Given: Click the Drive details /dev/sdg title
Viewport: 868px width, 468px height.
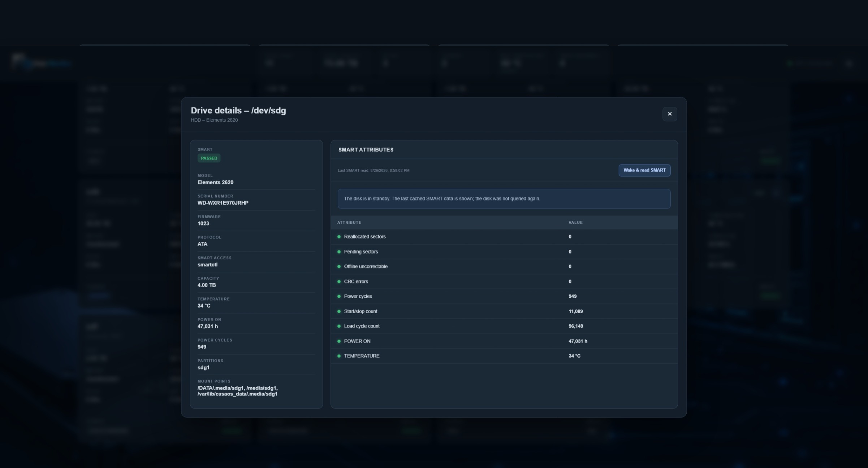Looking at the screenshot, I should coord(238,110).
